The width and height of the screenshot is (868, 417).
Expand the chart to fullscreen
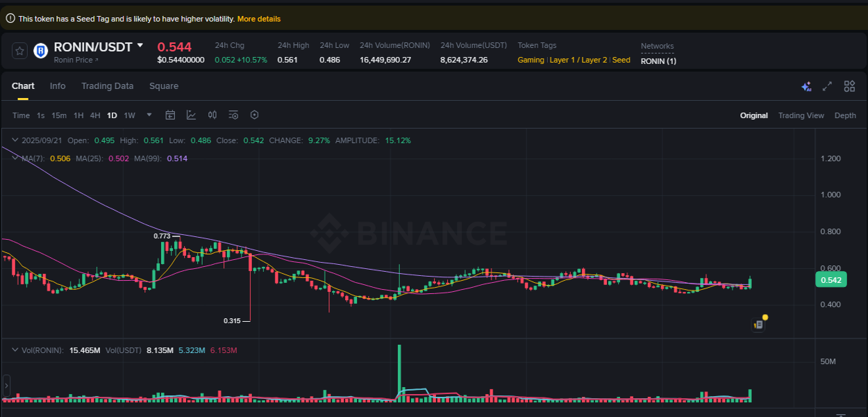[x=826, y=85]
